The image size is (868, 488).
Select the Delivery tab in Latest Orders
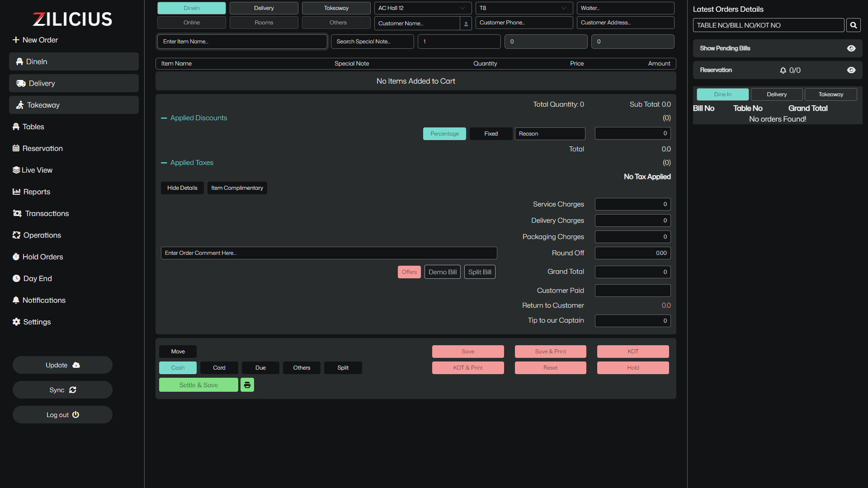click(x=777, y=94)
